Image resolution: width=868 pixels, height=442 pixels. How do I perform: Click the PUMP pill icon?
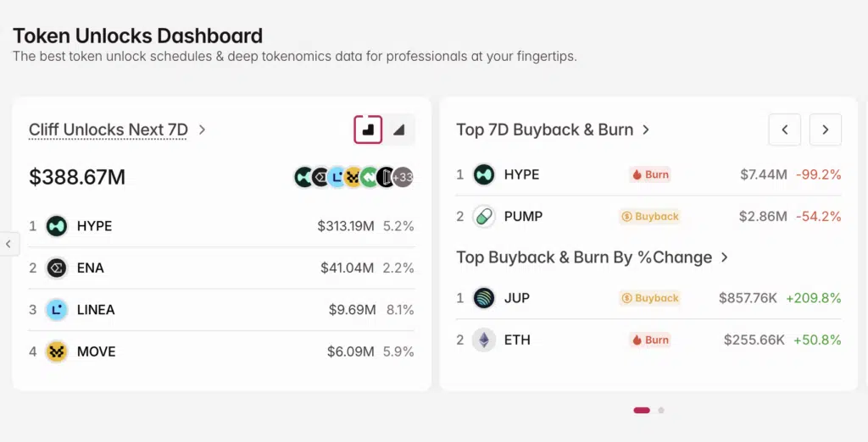point(484,216)
